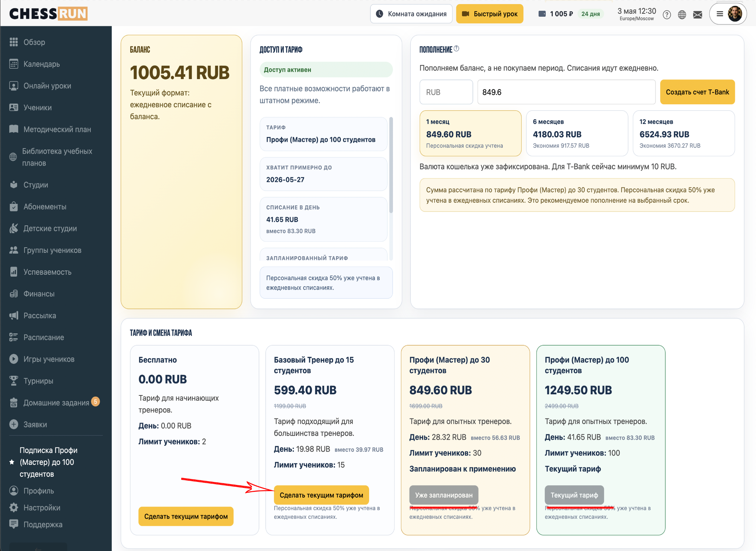Screen dimensions: 756x551
Task: Click the scrollbar in Доступ и тариф panel
Action: coord(391,165)
